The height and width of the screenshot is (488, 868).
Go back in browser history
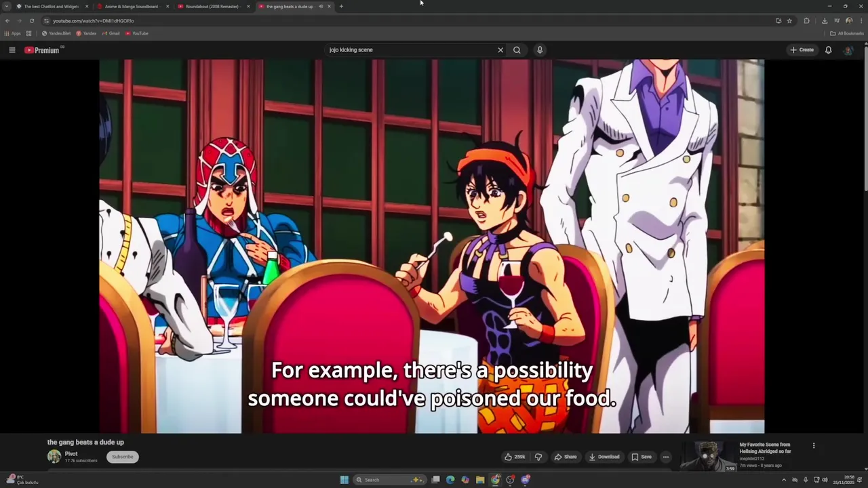pyautogui.click(x=7, y=21)
